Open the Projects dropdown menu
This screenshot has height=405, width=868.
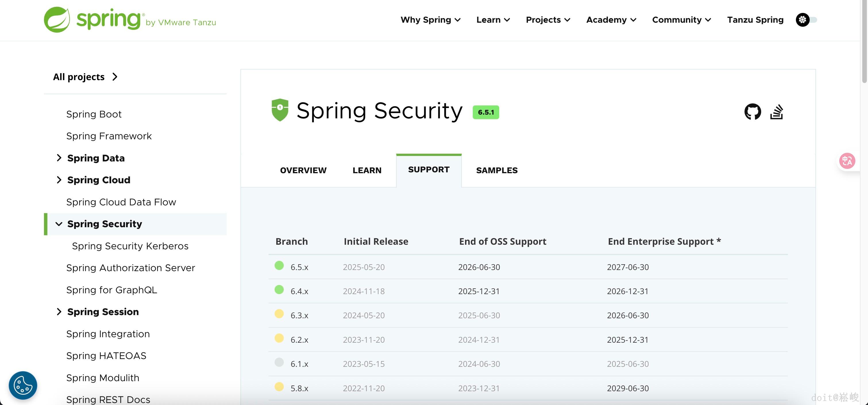click(548, 20)
